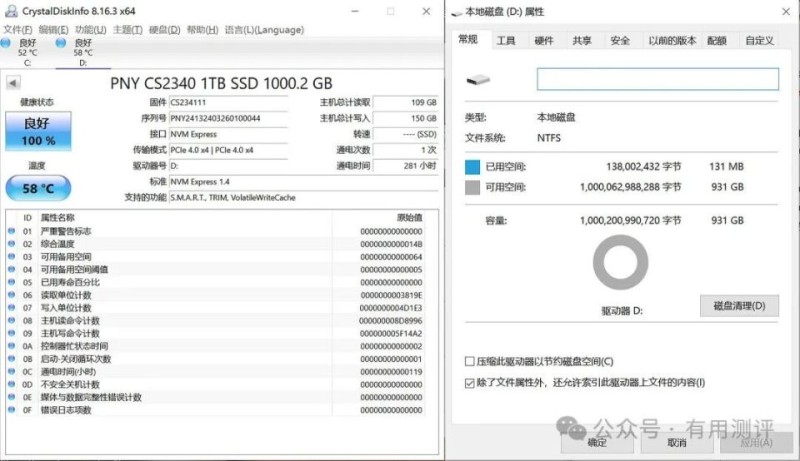Click the 良好 100 % health status box
The width and height of the screenshot is (800, 461).
click(38, 131)
